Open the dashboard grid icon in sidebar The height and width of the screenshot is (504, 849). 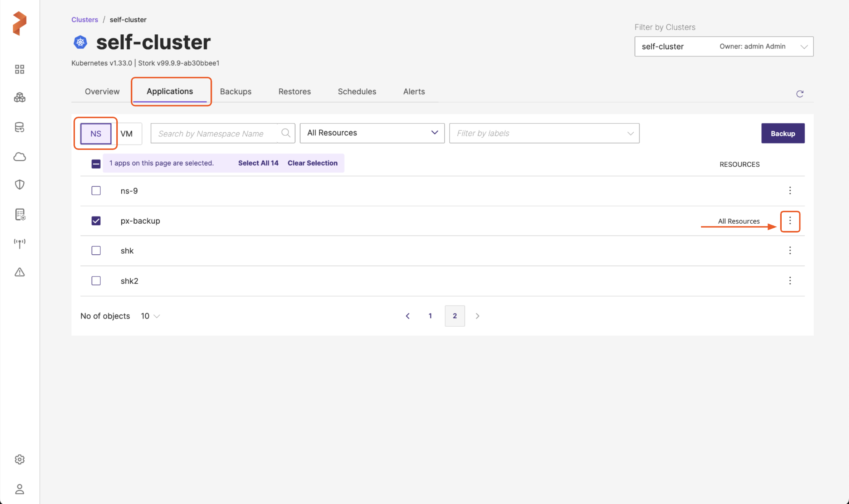click(x=20, y=69)
